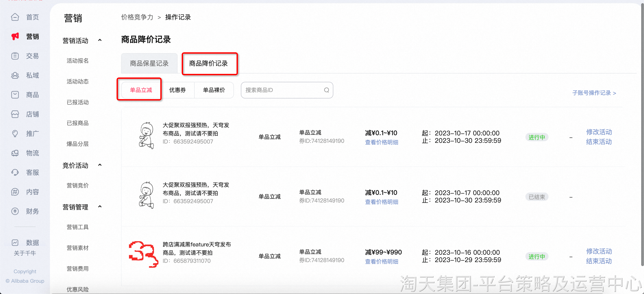
Task: Open the 内容 hashtag icon
Action: click(15, 192)
